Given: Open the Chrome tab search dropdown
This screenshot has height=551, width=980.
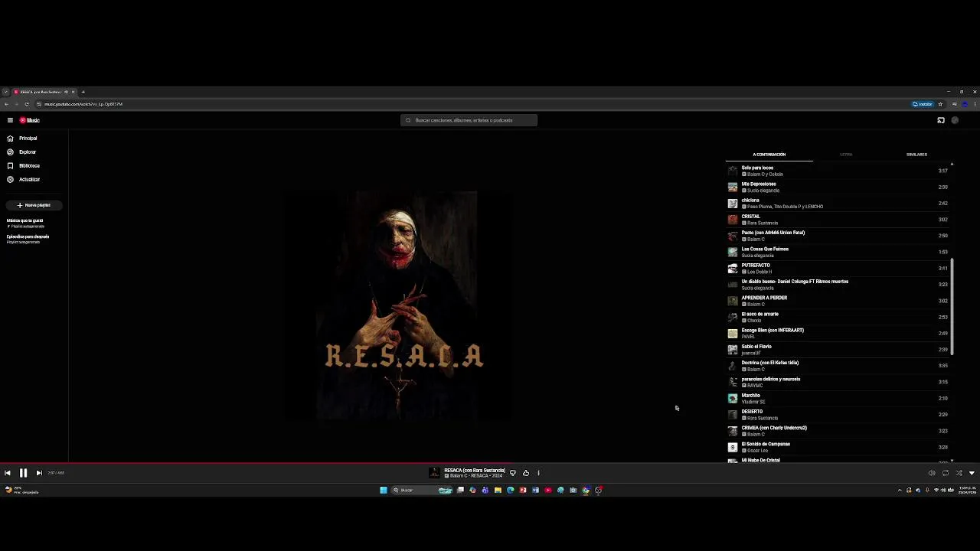Looking at the screenshot, I should click(x=5, y=92).
